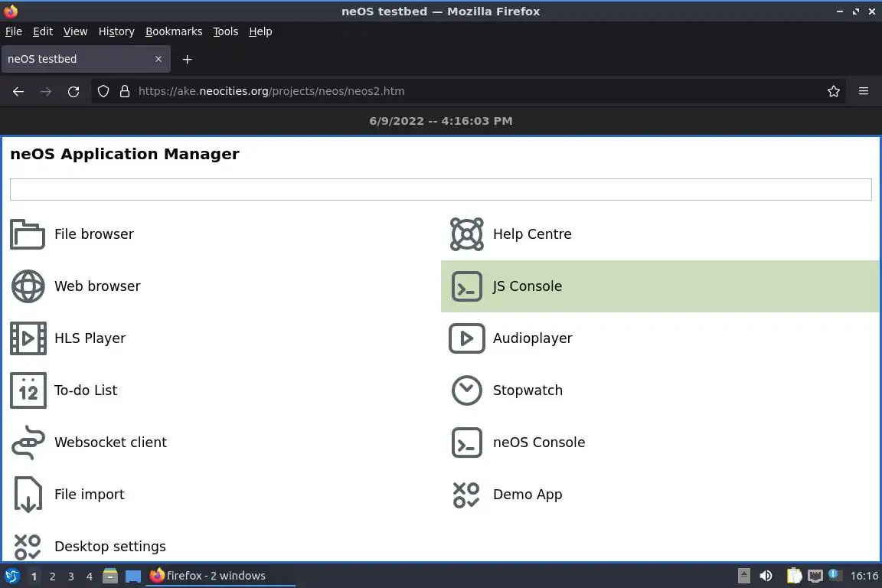Open the File browser folder icon
The width and height of the screenshot is (882, 588).
(x=28, y=234)
